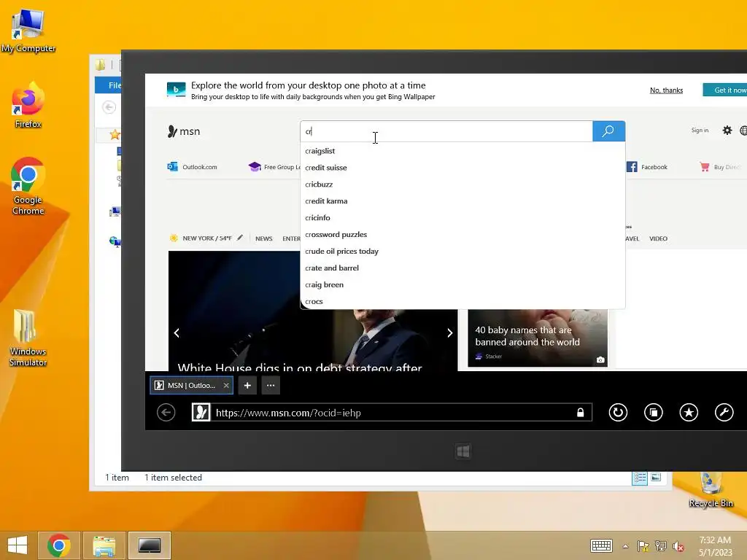The width and height of the screenshot is (747, 560).
Task: Refresh the page with the reload button
Action: point(618,413)
